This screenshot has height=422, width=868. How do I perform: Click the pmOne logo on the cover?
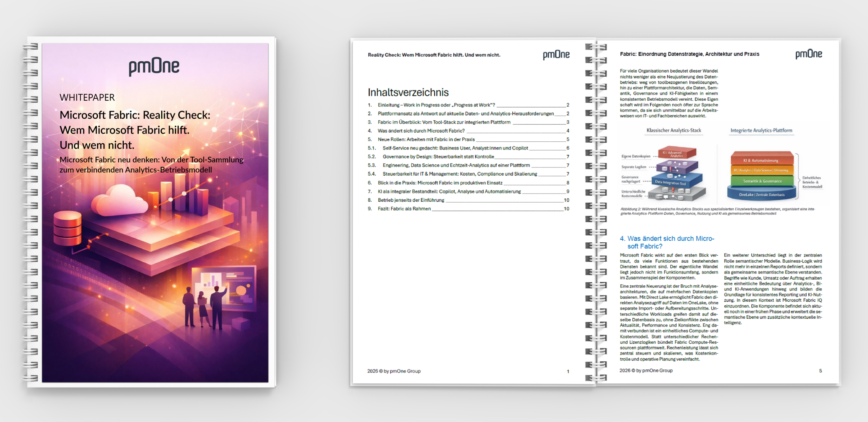tap(154, 66)
